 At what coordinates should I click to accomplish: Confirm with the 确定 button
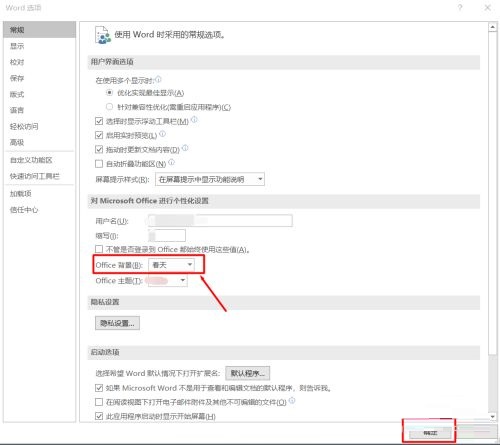430,433
